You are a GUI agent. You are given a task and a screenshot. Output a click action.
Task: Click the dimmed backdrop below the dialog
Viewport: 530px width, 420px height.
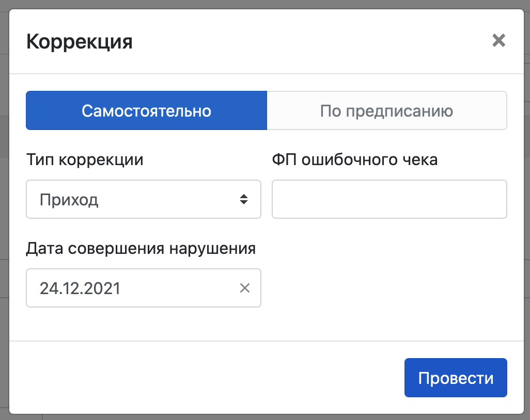(x=258, y=417)
